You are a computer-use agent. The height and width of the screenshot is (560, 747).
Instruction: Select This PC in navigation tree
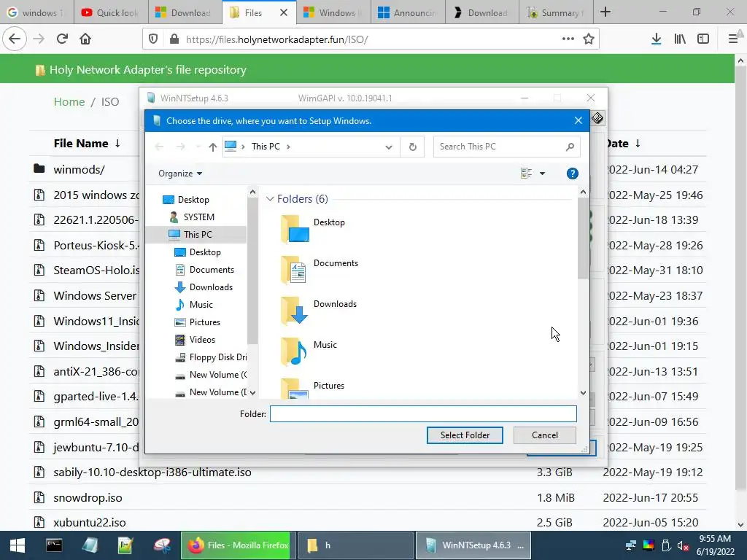tap(197, 234)
